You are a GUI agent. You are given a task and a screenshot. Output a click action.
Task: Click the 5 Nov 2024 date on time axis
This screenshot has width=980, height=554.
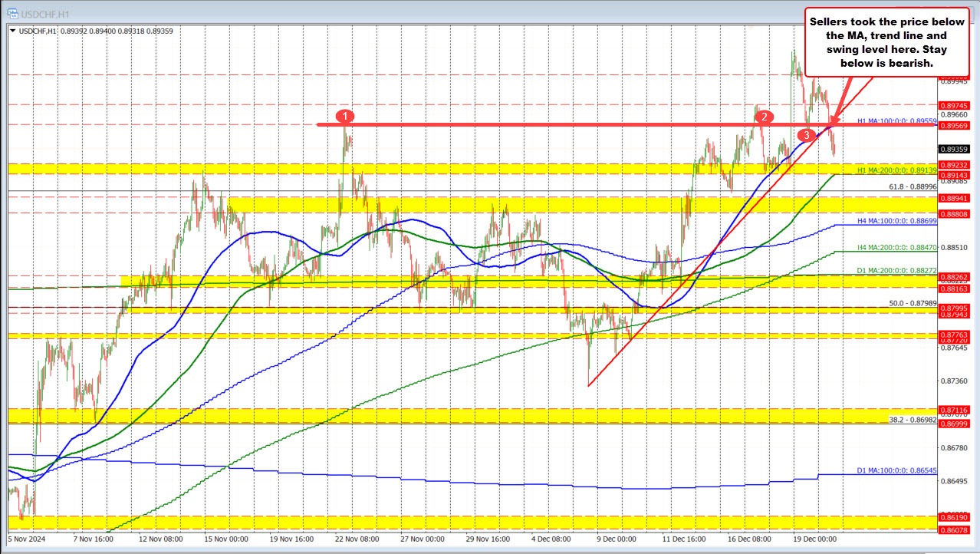tap(27, 539)
